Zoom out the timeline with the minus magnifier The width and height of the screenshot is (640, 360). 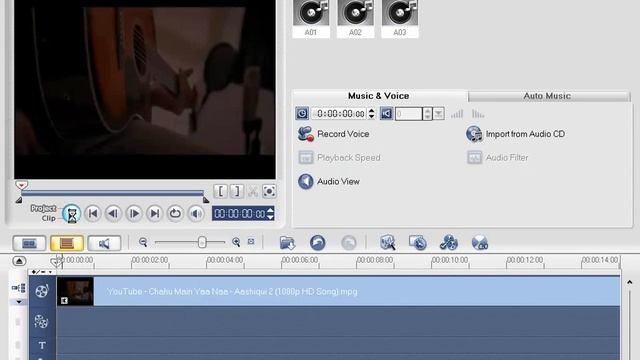(x=143, y=242)
